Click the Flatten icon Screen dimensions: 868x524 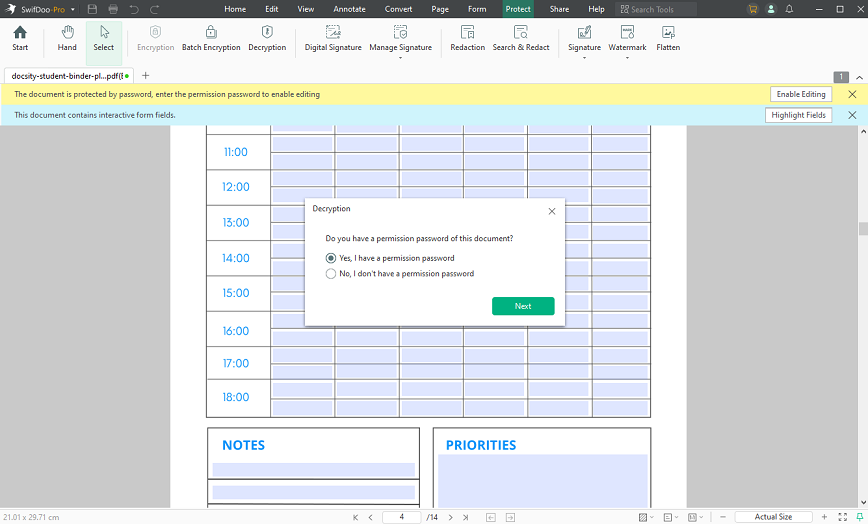(668, 32)
